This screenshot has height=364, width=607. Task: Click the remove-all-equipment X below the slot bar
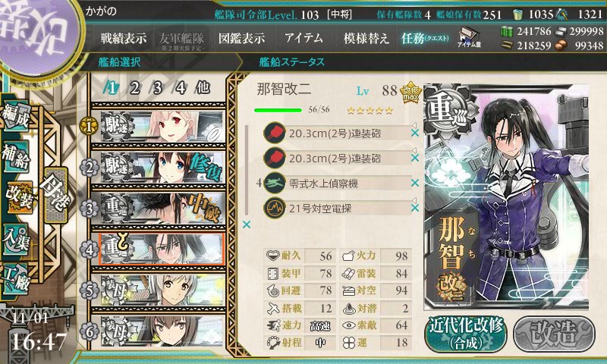click(246, 224)
